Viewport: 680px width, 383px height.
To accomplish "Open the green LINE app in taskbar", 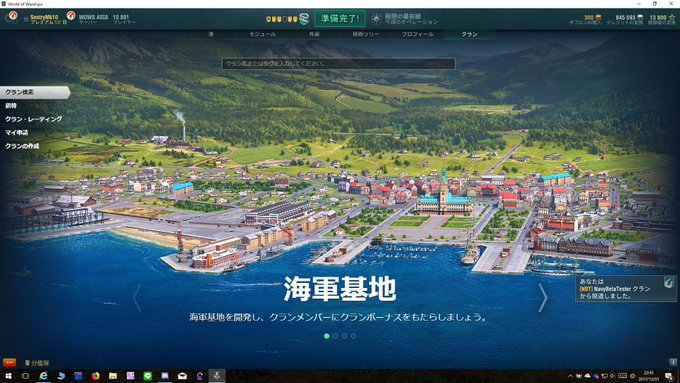I will click(147, 376).
